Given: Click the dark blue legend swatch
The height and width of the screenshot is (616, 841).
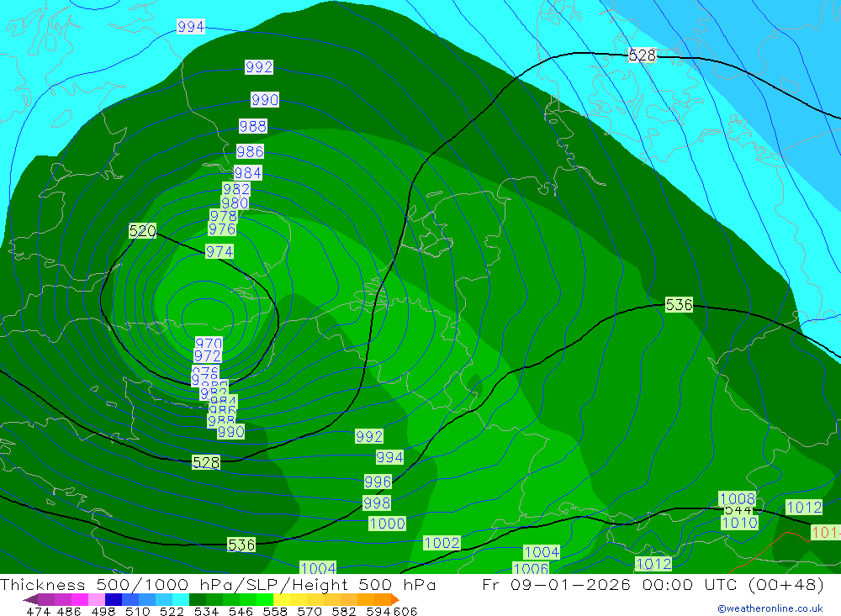Looking at the screenshot, I should 114,599.
